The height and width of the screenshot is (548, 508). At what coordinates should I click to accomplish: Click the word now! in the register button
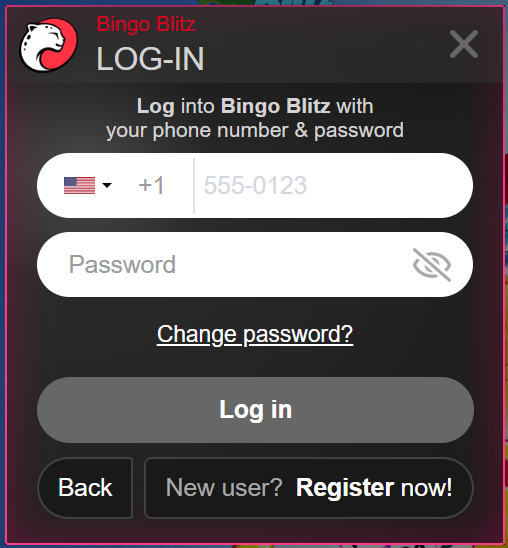point(426,488)
